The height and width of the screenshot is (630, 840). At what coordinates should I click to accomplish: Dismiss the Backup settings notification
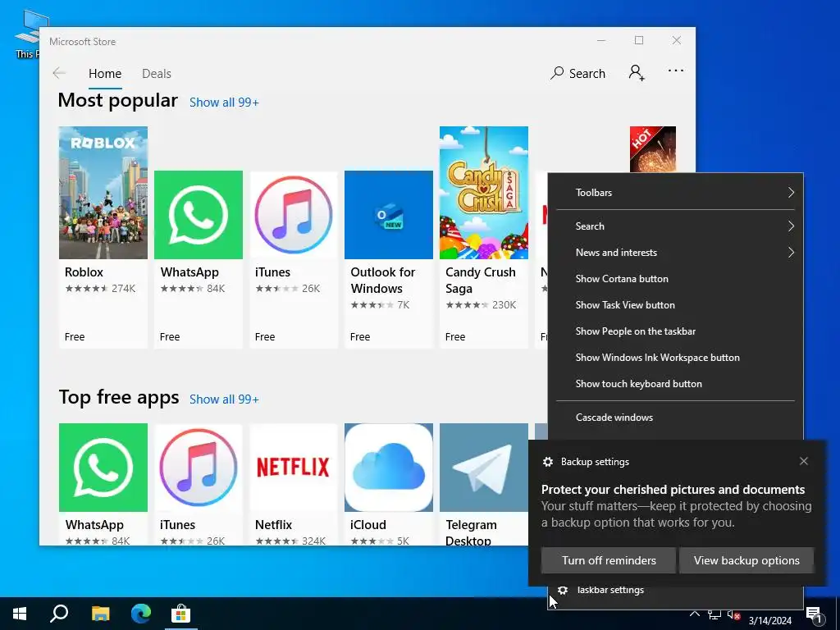coord(804,461)
